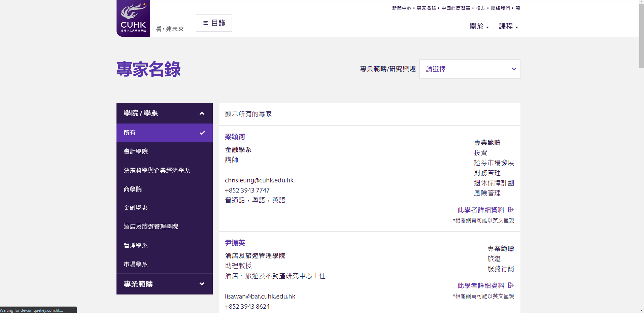Switch language via 簡 link
644x313 pixels.
point(517,8)
